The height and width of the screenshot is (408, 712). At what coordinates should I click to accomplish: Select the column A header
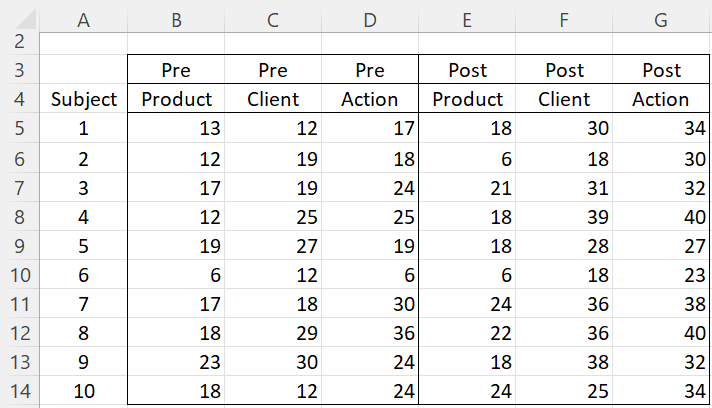tap(84, 14)
